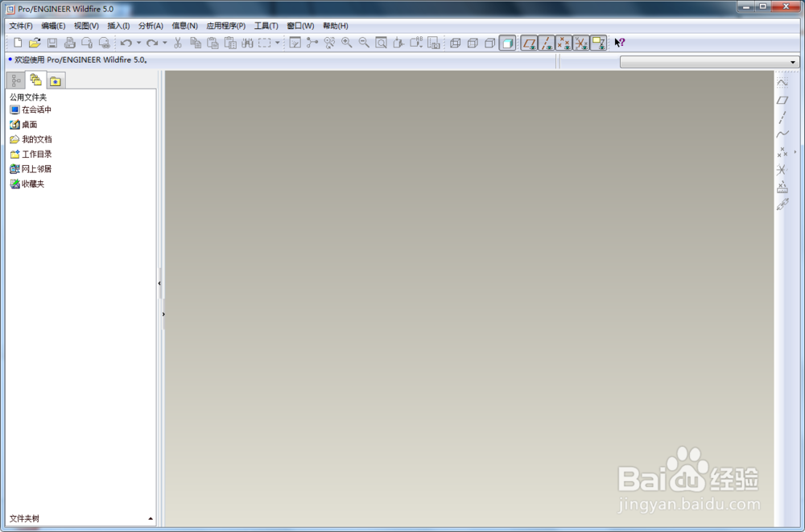
Task: Open the 桌面 desktop folder
Action: (x=23, y=124)
